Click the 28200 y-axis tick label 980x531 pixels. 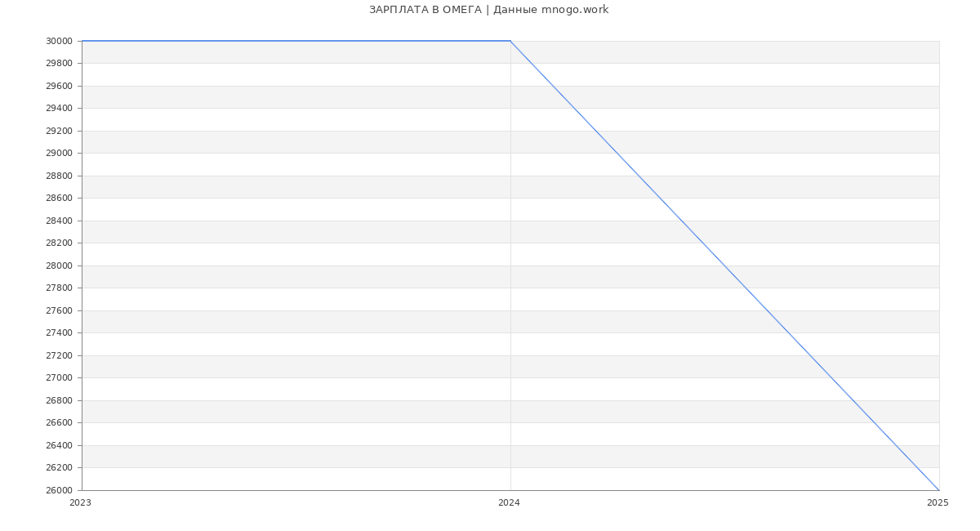pos(59,243)
